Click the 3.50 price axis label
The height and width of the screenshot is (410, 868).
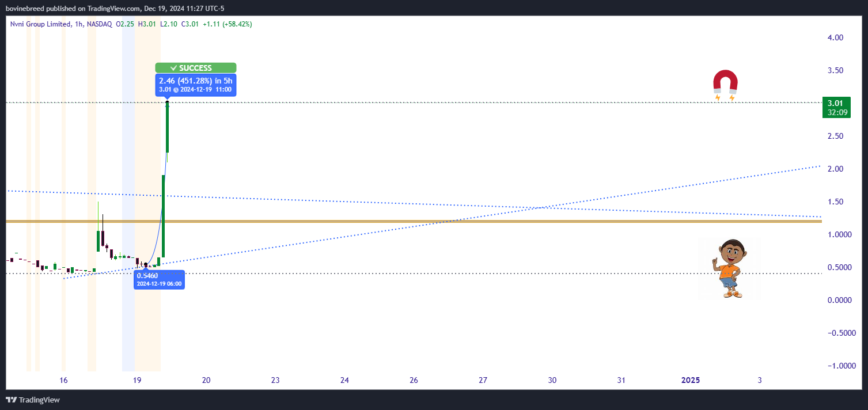835,70
